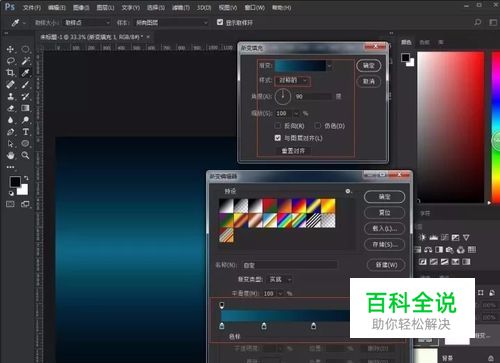Screen dimensions: 500x363
Task: Click the gradient angle dial
Action: pyautogui.click(x=283, y=96)
